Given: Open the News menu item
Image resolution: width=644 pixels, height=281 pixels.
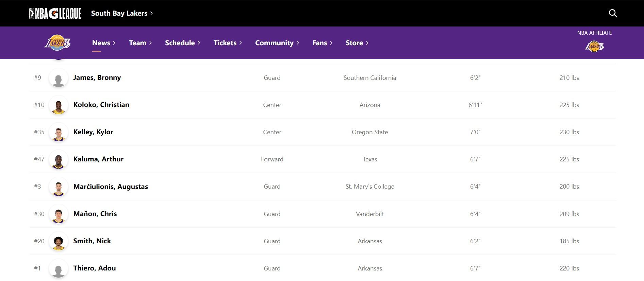Looking at the screenshot, I should tap(104, 43).
